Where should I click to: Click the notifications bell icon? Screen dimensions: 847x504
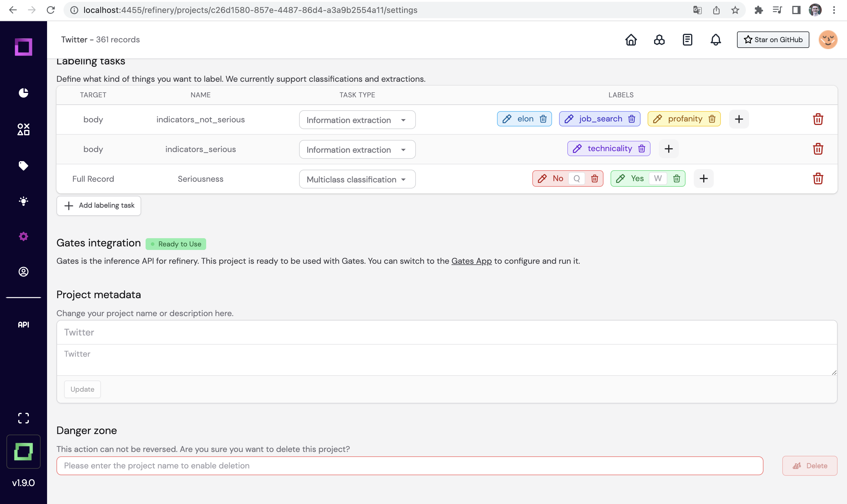(x=716, y=40)
